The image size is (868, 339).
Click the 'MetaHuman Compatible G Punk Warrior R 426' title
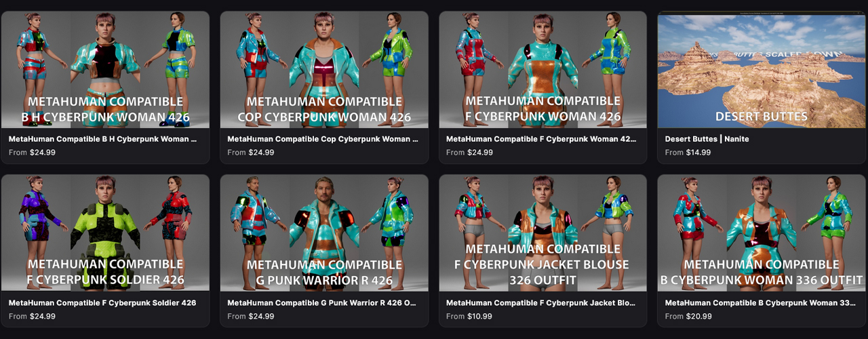pyautogui.click(x=323, y=302)
